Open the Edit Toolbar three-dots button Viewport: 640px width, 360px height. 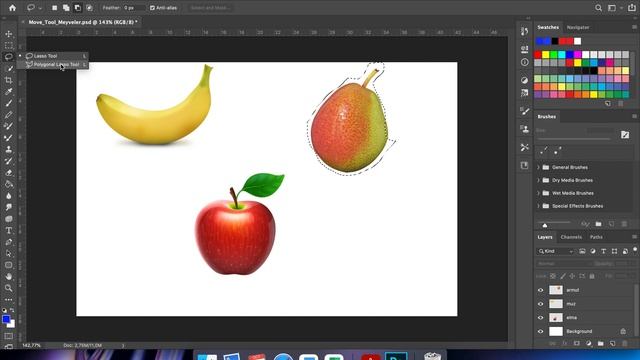9,299
